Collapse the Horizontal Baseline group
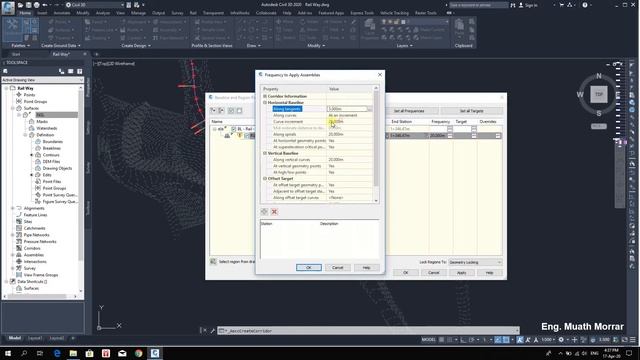 tap(264, 102)
